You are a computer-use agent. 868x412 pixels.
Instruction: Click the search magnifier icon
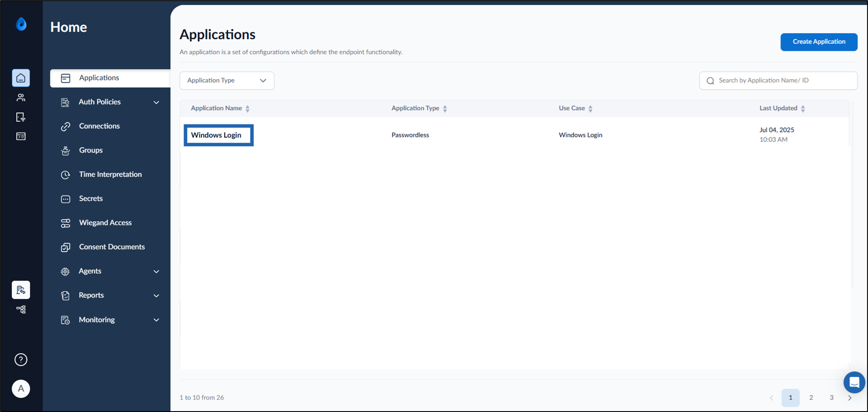point(710,81)
